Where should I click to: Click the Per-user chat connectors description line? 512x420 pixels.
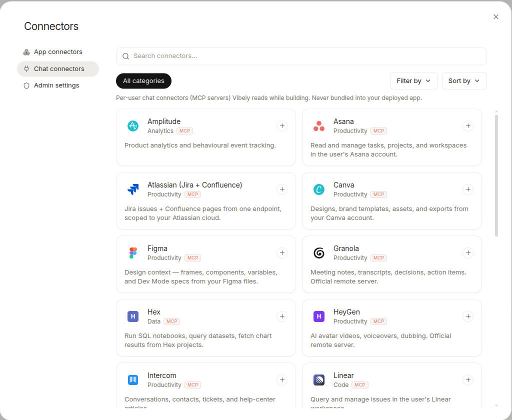(x=268, y=98)
